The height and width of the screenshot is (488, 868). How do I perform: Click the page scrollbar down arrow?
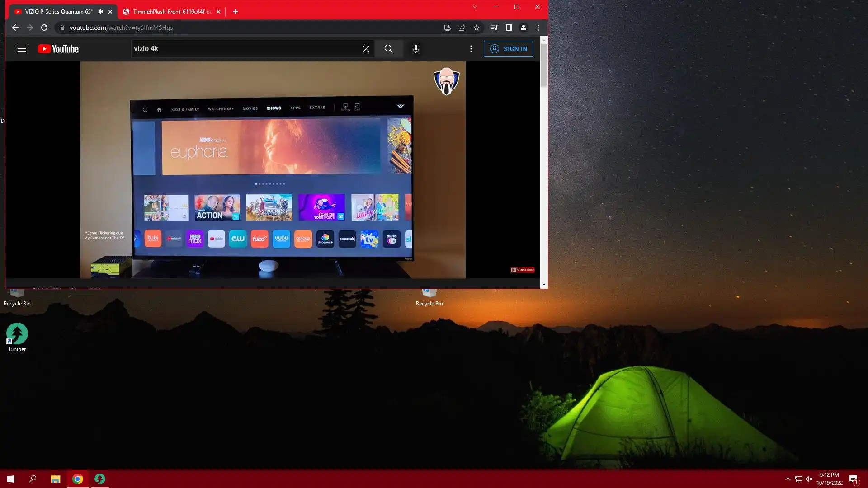[544, 285]
